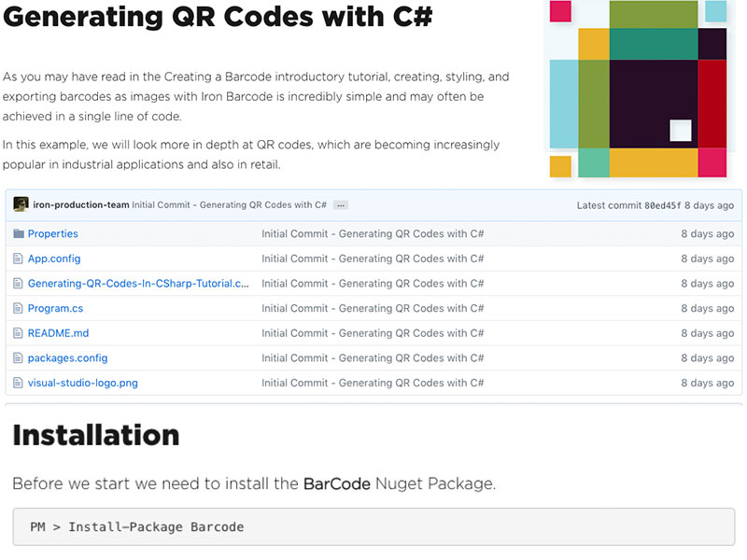Expand the commit message ellipsis

pos(340,204)
